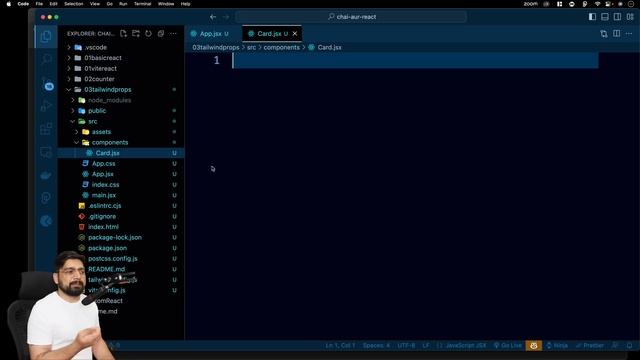Expand the node_modules folder

(109, 100)
